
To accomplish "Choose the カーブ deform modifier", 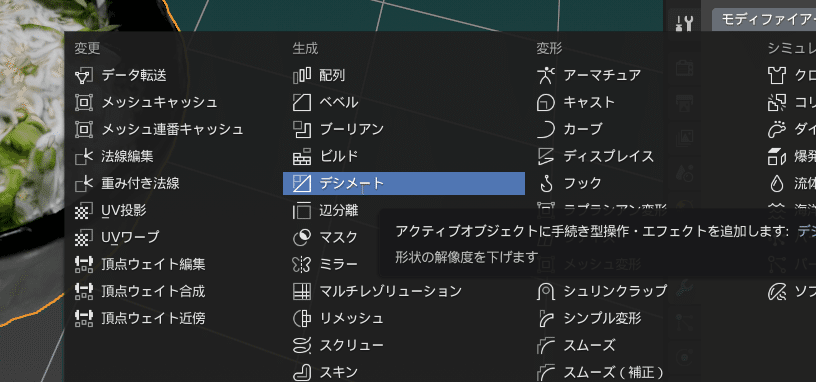I will click(x=582, y=129).
